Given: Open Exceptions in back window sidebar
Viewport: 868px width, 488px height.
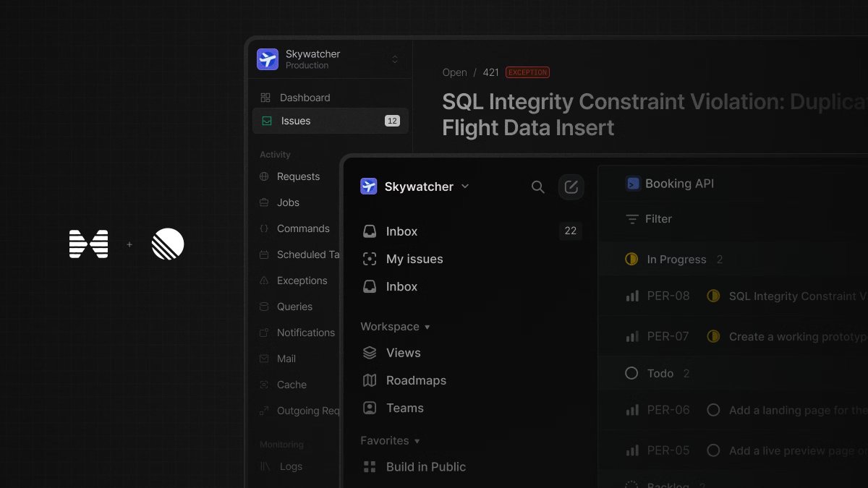Looking at the screenshot, I should [302, 281].
